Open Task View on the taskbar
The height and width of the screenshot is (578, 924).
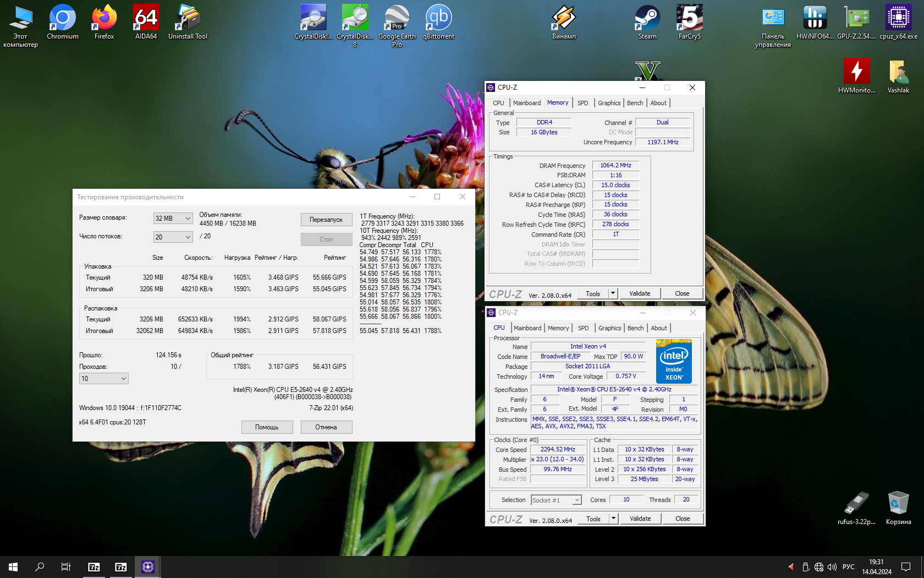66,567
